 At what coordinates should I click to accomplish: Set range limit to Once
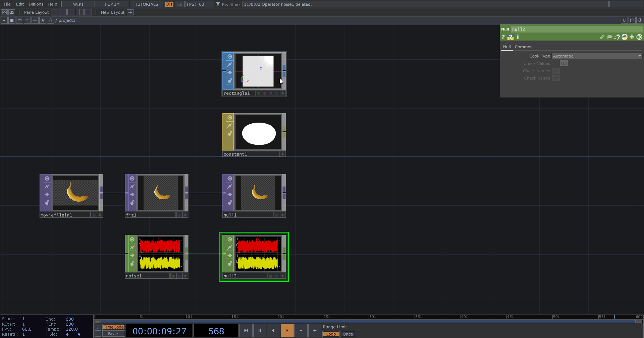(347, 334)
